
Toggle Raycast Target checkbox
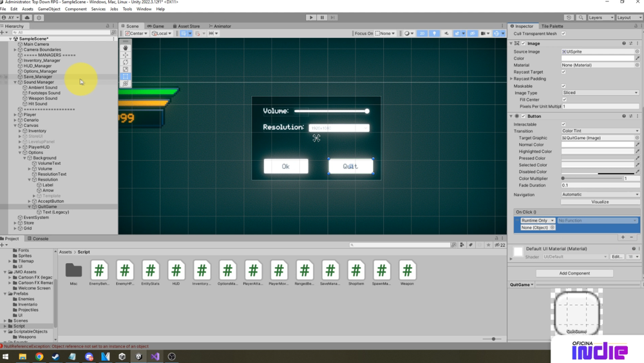[563, 72]
